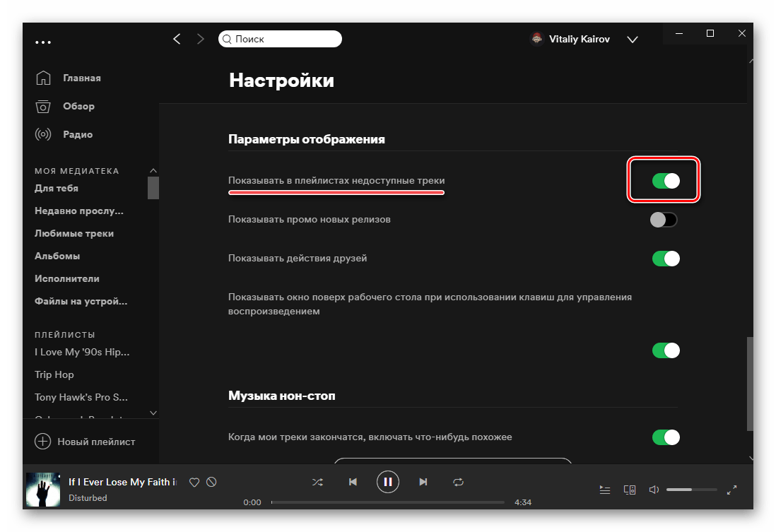The image size is (776, 532).
Task: Create a new playlist with Новый плейлист
Action: click(86, 442)
